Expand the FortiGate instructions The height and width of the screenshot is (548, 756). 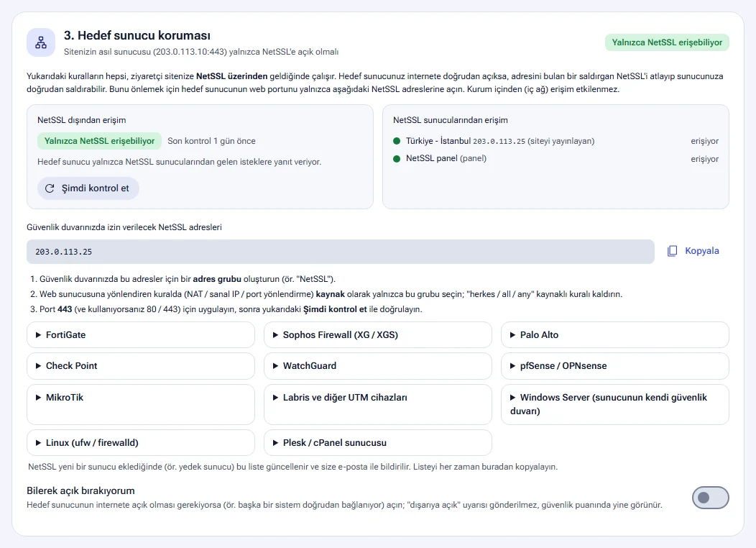[141, 335]
